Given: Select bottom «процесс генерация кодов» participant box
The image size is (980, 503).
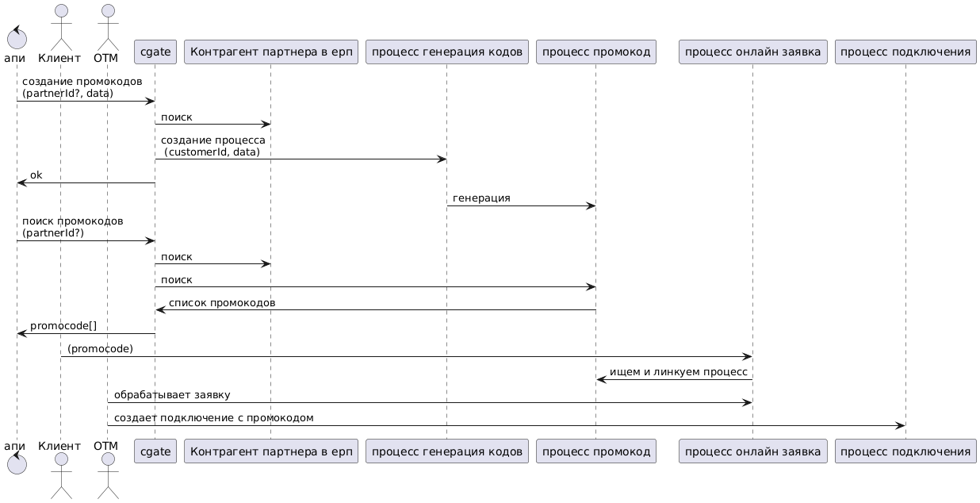Looking at the screenshot, I should (x=447, y=451).
